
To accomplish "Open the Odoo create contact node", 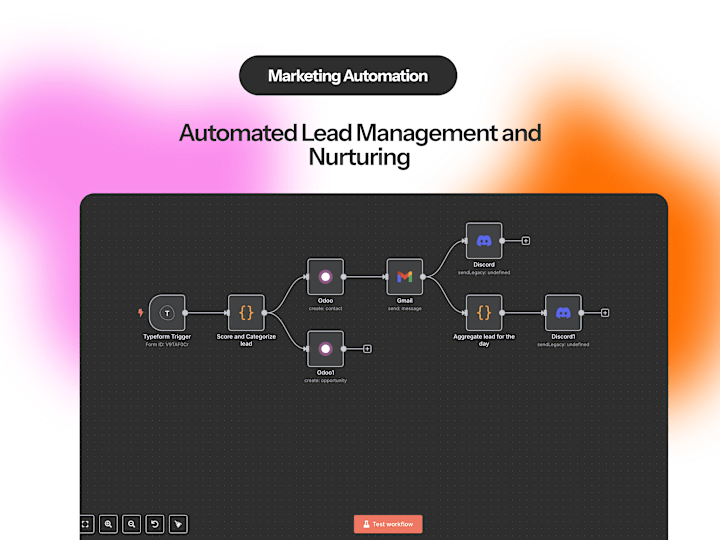I will point(326,276).
